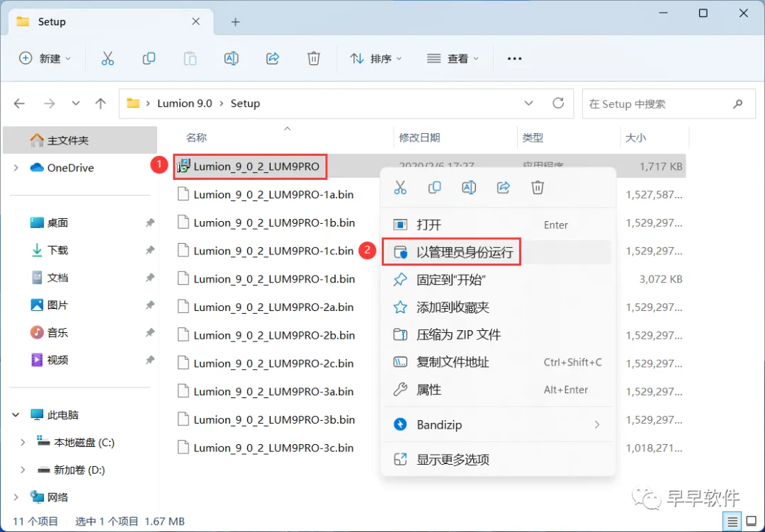The width and height of the screenshot is (765, 532).
Task: Select file Lumion_9_0_2_LUM9PRO-3c.bin
Action: click(x=273, y=448)
